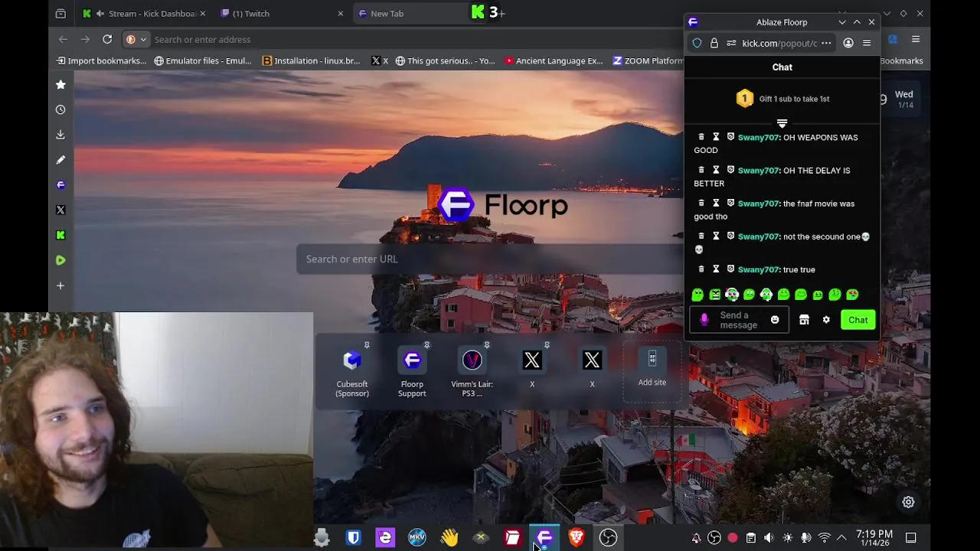Open Swany707's profile on 'true true' message
This screenshot has width=980, height=551.
pyautogui.click(x=758, y=269)
